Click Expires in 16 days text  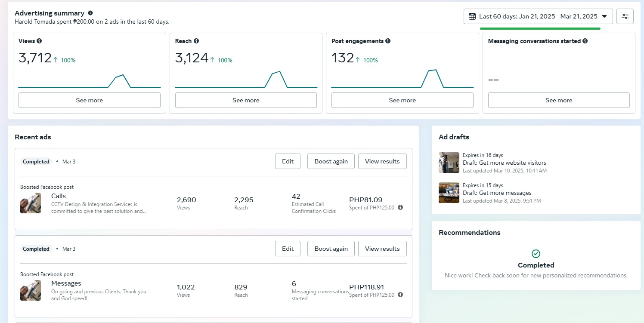(483, 155)
